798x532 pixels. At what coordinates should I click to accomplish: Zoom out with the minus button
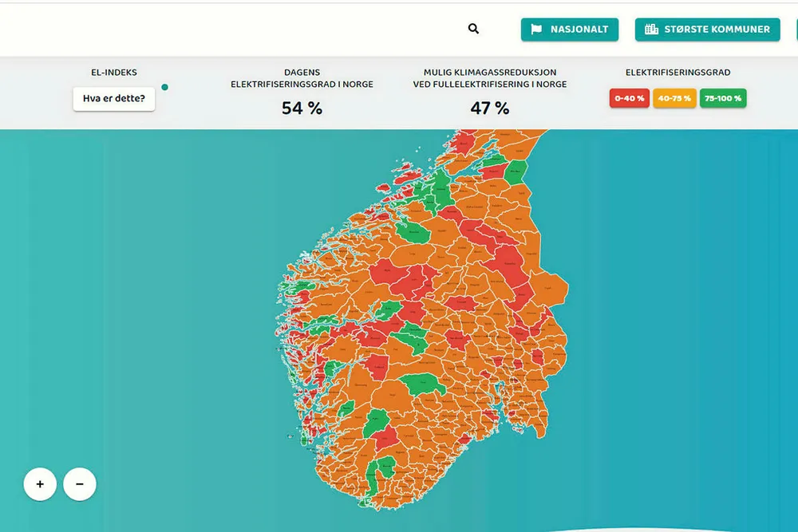point(80,483)
